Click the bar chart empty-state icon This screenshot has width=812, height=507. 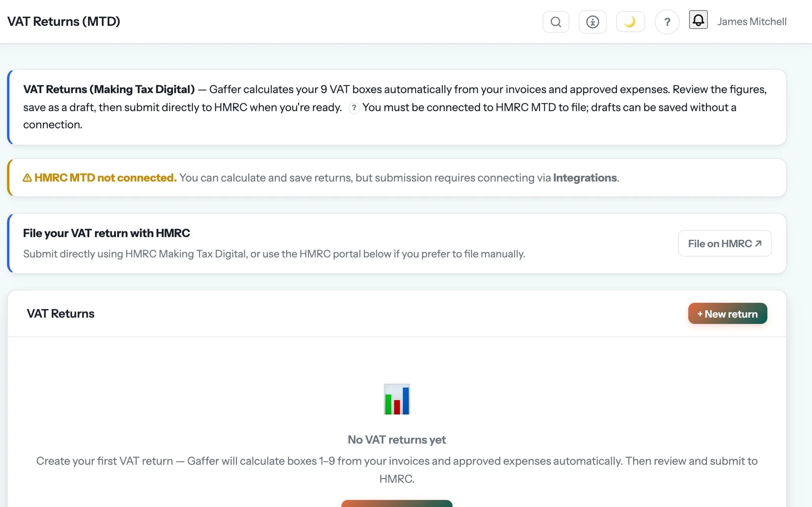coord(397,399)
